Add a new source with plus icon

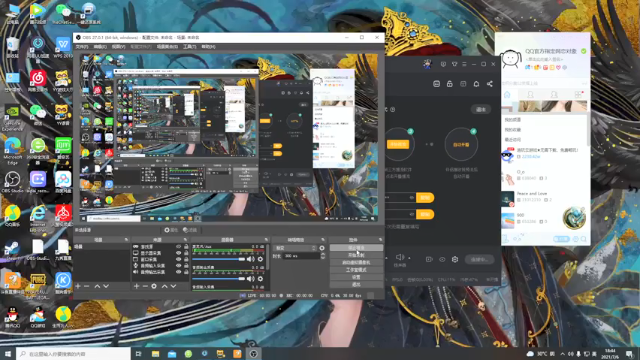[x=136, y=286]
